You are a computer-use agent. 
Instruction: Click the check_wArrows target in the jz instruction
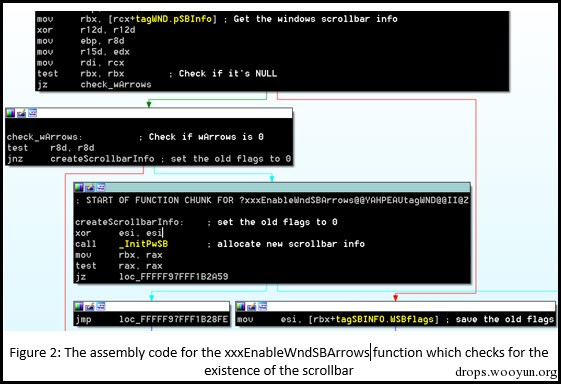pyautogui.click(x=116, y=85)
